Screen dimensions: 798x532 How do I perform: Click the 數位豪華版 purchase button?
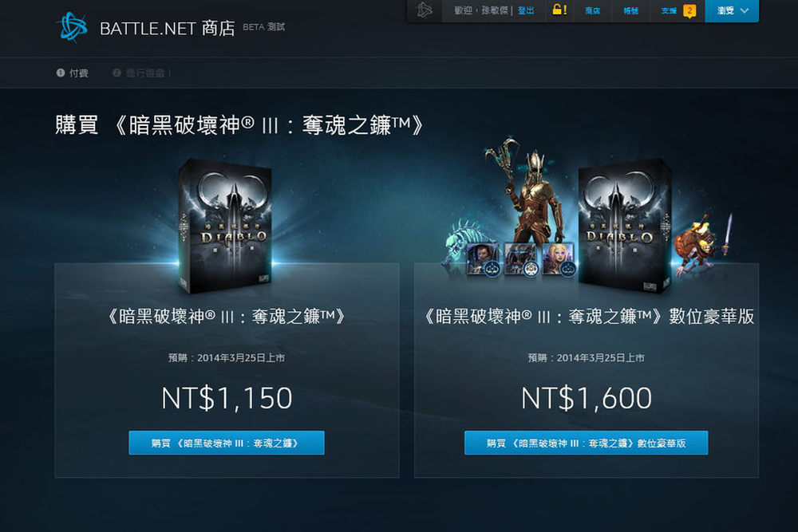click(586, 443)
